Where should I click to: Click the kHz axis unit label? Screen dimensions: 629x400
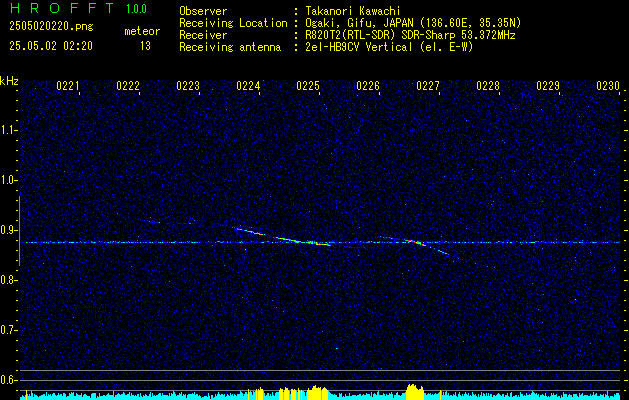point(9,81)
